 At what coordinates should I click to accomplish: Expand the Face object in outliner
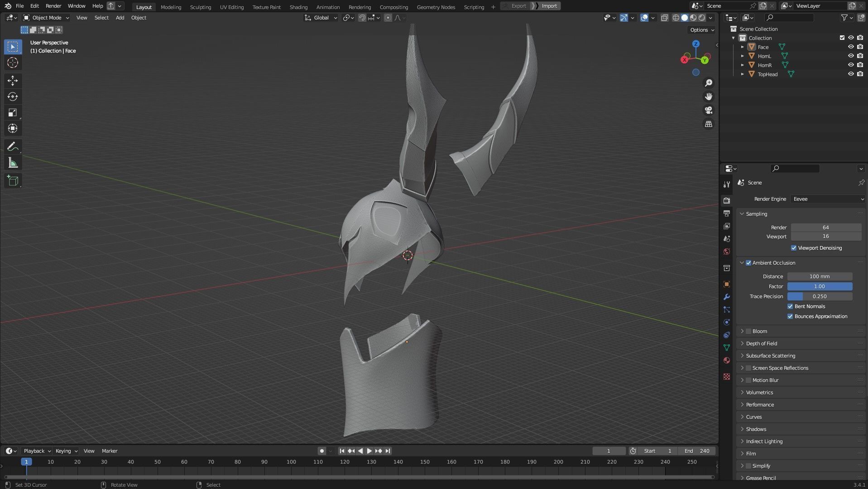tap(742, 47)
